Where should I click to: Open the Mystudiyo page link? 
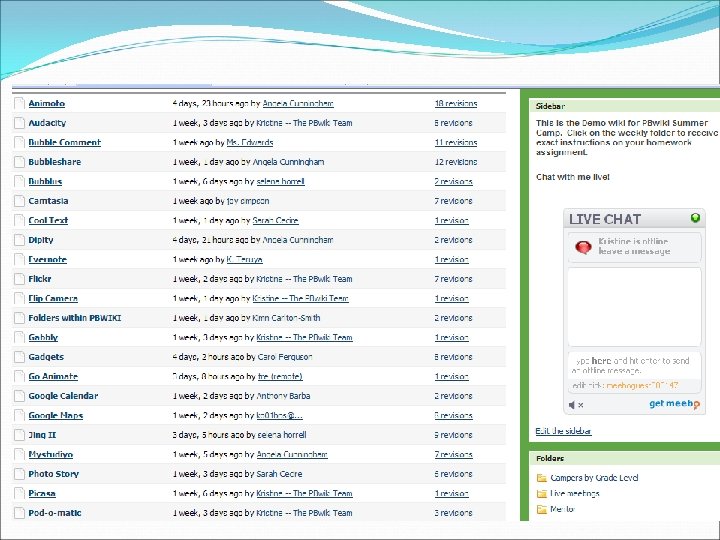(51, 455)
